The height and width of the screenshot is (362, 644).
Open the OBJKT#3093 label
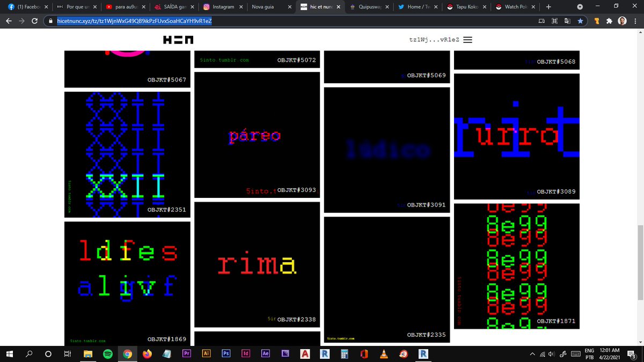[297, 190]
